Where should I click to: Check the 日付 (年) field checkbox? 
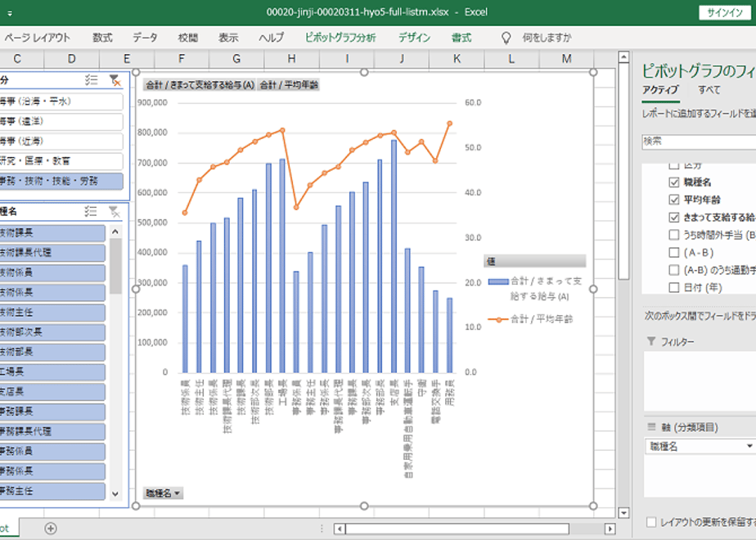coord(674,288)
